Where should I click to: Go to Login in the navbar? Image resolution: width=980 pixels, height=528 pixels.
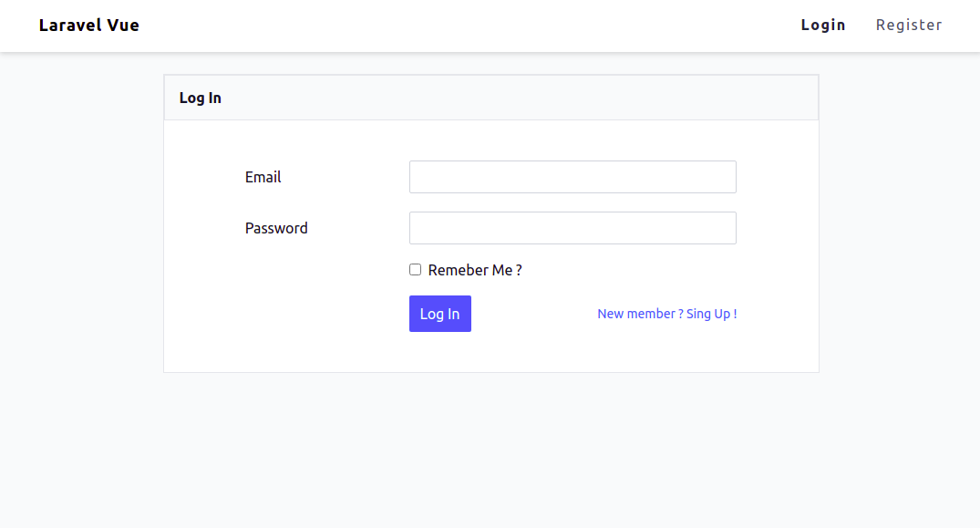click(x=823, y=25)
